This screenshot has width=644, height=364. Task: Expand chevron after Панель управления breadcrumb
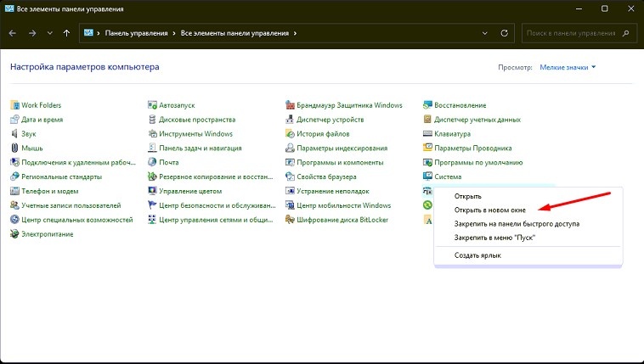click(x=174, y=33)
